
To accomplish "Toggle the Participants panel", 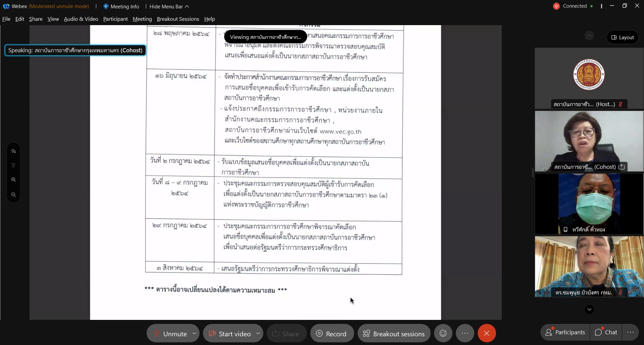I will click(x=565, y=332).
